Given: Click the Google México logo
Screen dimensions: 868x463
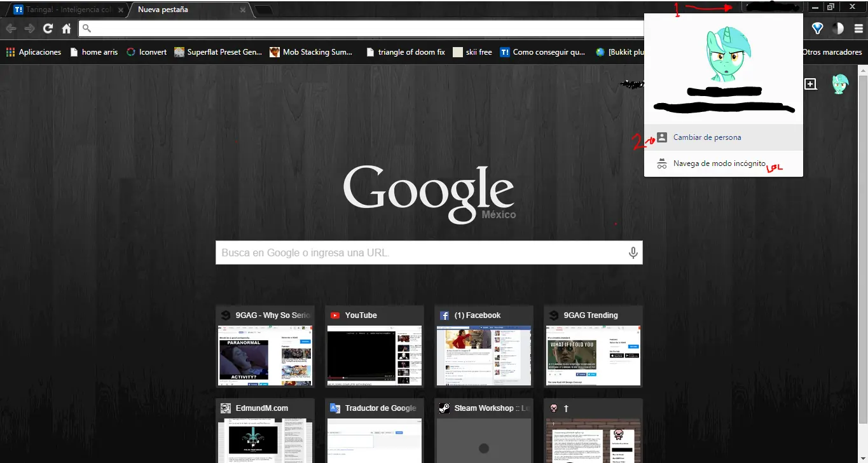Looking at the screenshot, I should coord(429,194).
